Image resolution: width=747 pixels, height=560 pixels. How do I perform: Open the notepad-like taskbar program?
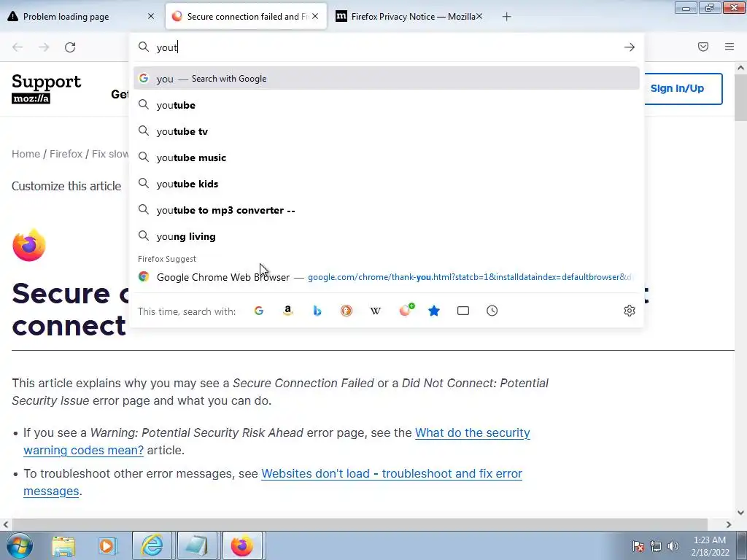197,545
